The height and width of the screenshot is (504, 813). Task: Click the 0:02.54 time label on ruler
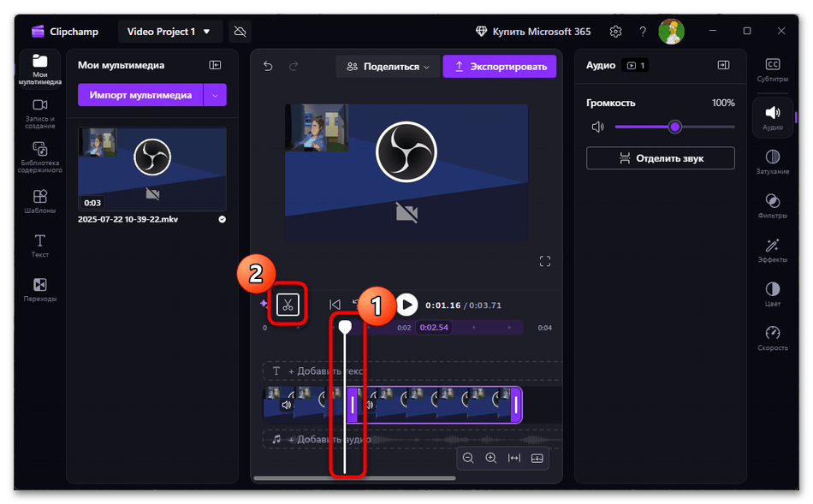(434, 328)
